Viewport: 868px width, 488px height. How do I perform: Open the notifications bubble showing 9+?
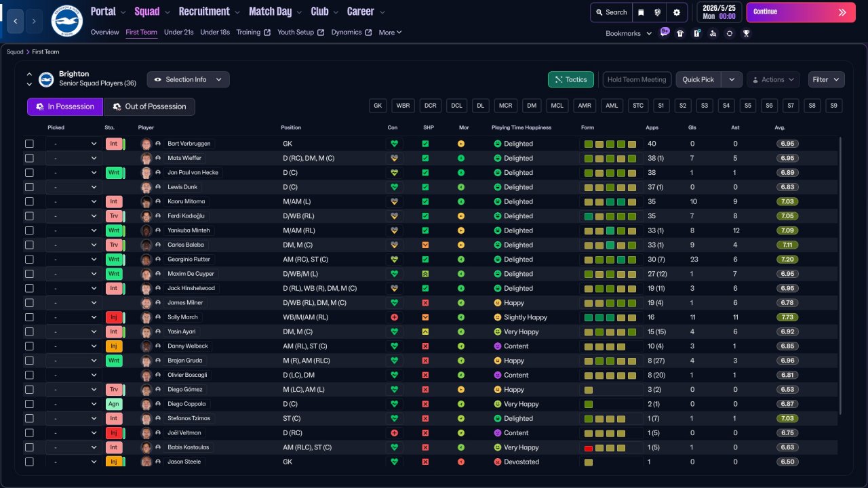[665, 33]
